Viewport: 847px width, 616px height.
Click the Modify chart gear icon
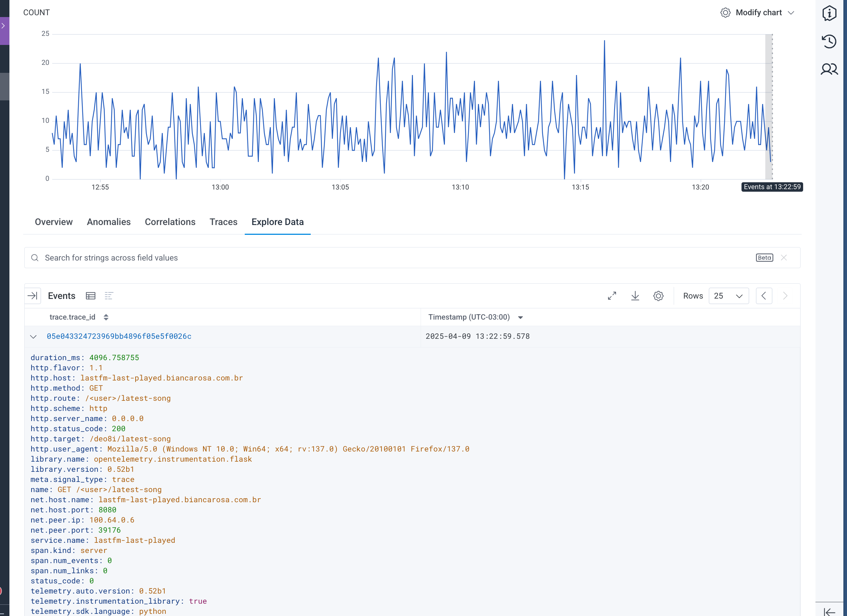pos(725,13)
